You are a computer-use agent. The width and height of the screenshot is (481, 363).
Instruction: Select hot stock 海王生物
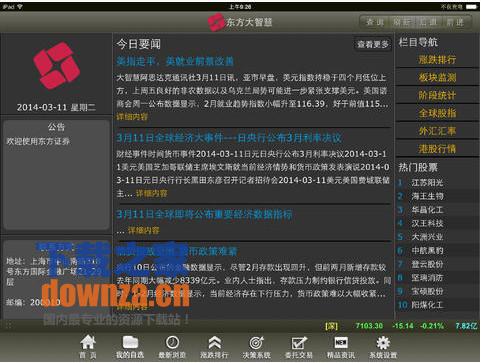[x=427, y=196]
